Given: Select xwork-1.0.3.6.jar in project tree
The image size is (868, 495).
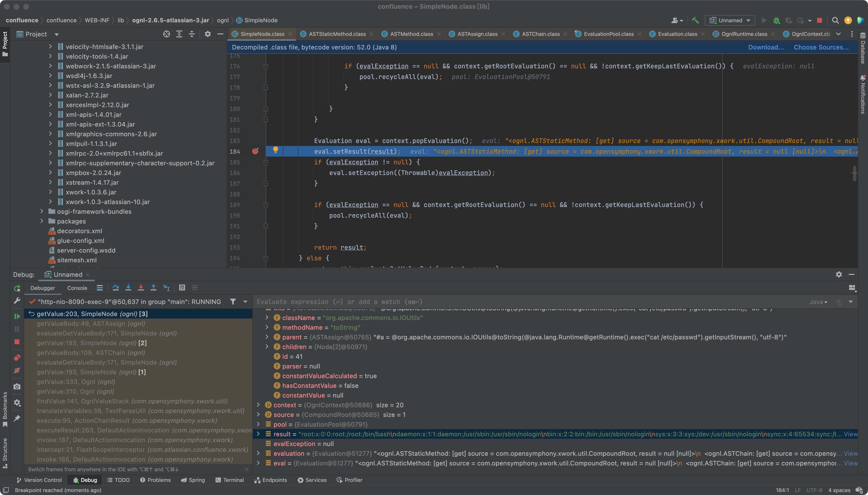Looking at the screenshot, I should (91, 192).
